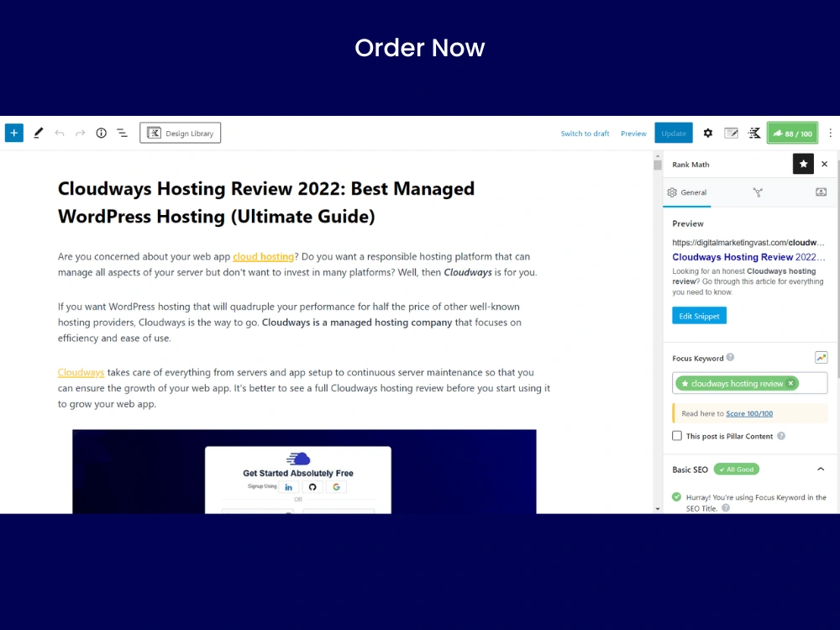Click the Cloudways link in third paragraph
The width and height of the screenshot is (840, 630).
81,372
